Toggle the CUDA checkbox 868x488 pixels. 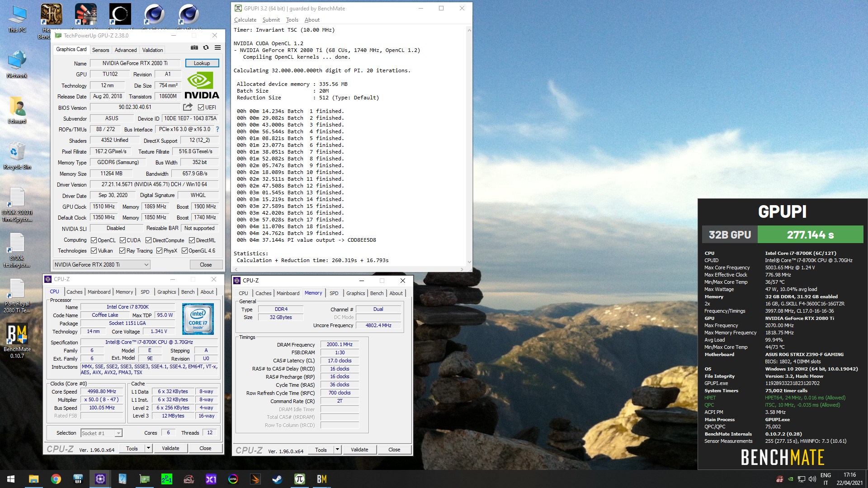(x=123, y=240)
